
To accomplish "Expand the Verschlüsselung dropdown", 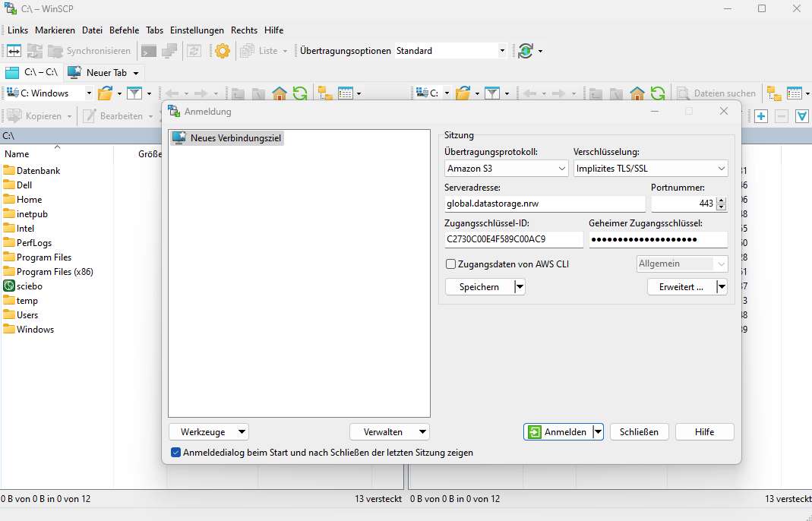I will point(650,169).
